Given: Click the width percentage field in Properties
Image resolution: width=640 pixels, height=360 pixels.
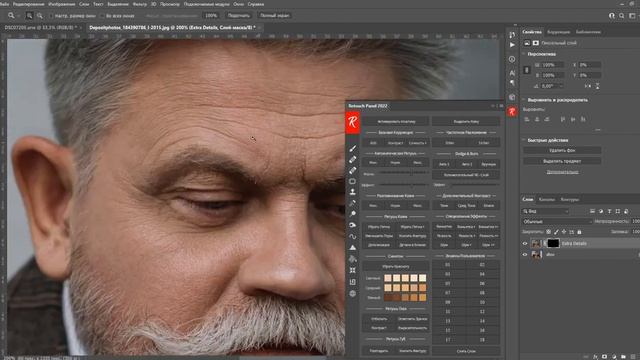Looking at the screenshot, I should point(553,65).
